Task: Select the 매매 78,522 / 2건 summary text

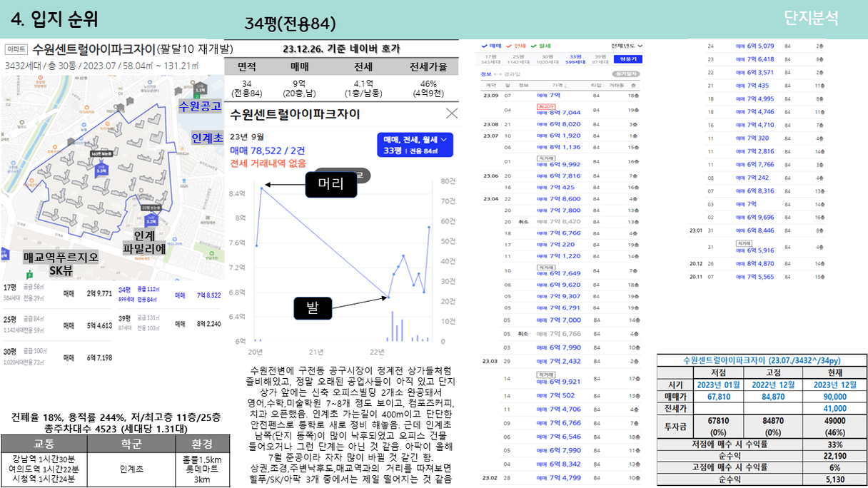Action: coord(268,151)
